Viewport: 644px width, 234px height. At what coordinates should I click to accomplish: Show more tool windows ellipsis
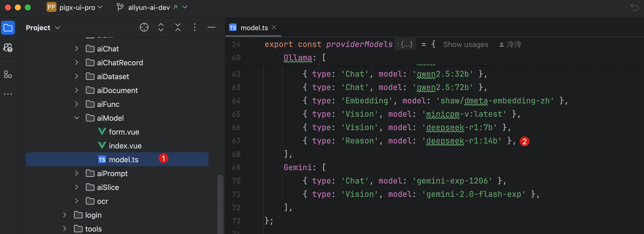coord(8,94)
